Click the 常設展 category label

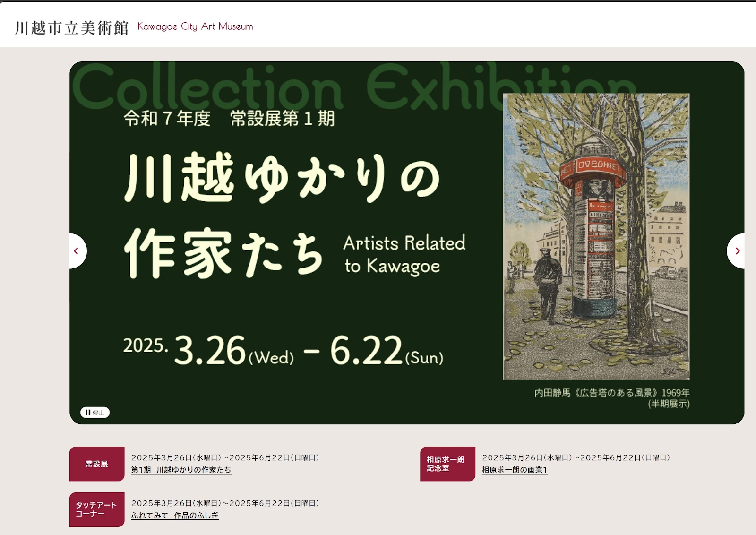click(x=97, y=464)
